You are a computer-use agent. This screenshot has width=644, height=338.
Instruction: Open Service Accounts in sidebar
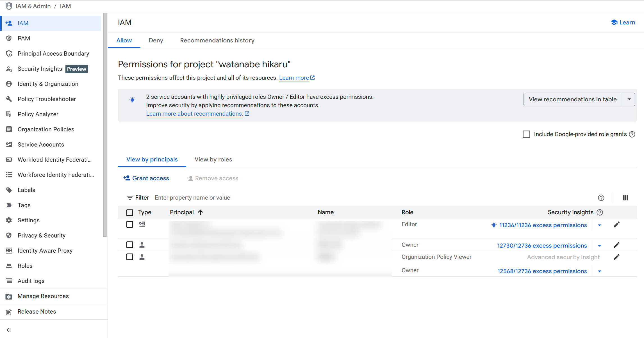(41, 145)
